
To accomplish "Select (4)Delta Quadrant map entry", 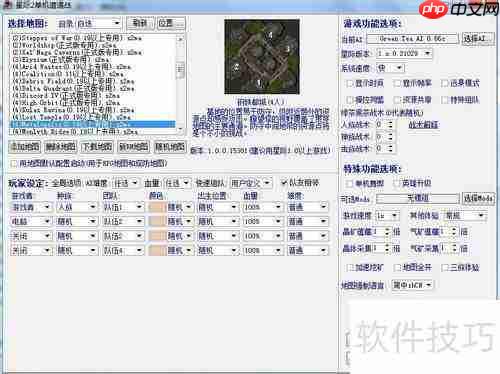I will [x=73, y=88].
